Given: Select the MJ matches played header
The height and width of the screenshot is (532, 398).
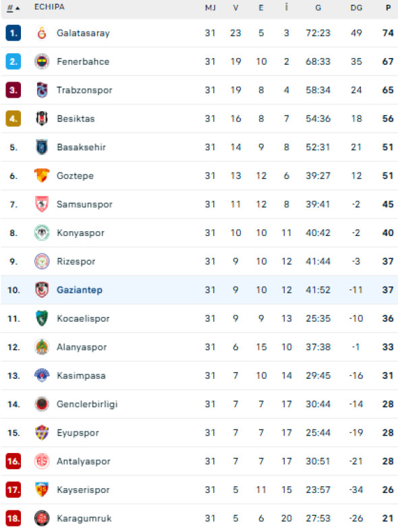Looking at the screenshot, I should 210,7.
